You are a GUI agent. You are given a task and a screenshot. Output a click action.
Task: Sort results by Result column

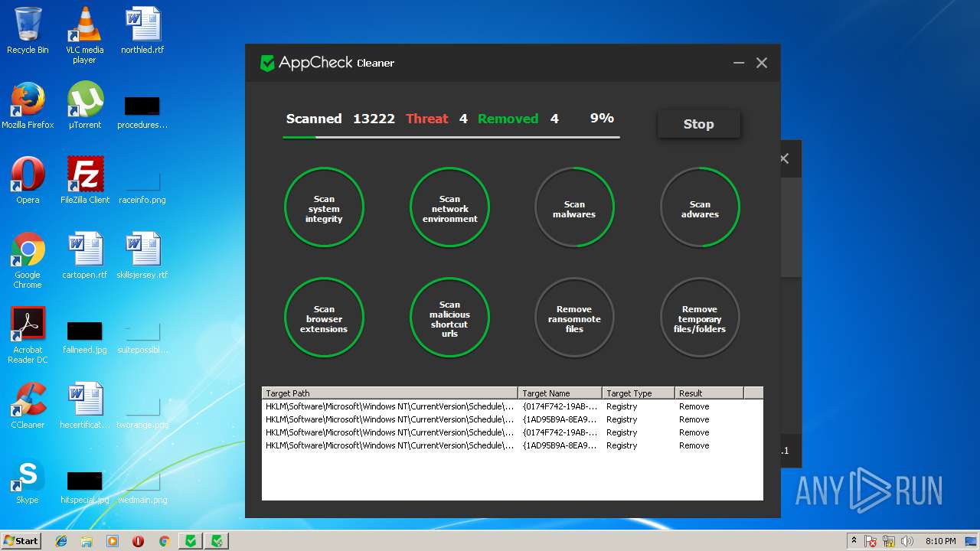coord(709,393)
